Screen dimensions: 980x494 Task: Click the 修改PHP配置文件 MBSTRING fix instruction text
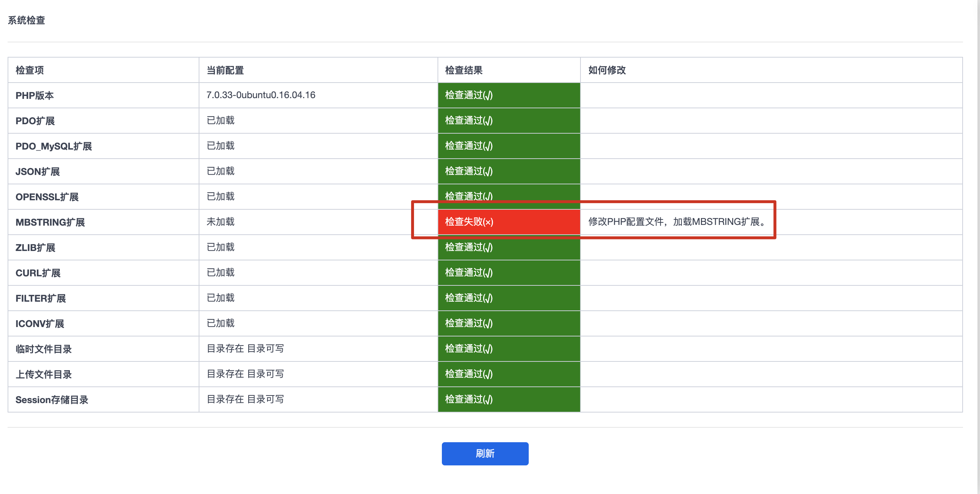click(677, 222)
